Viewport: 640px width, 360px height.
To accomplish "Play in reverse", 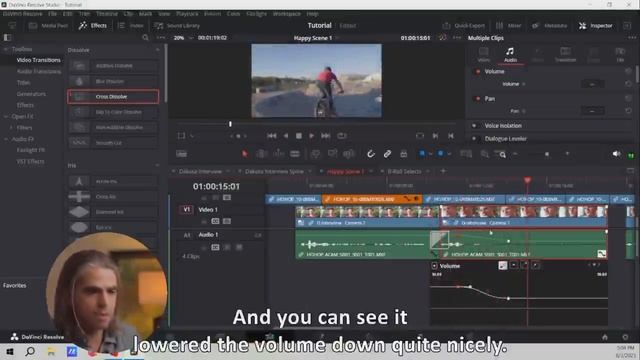I will [x=286, y=136].
